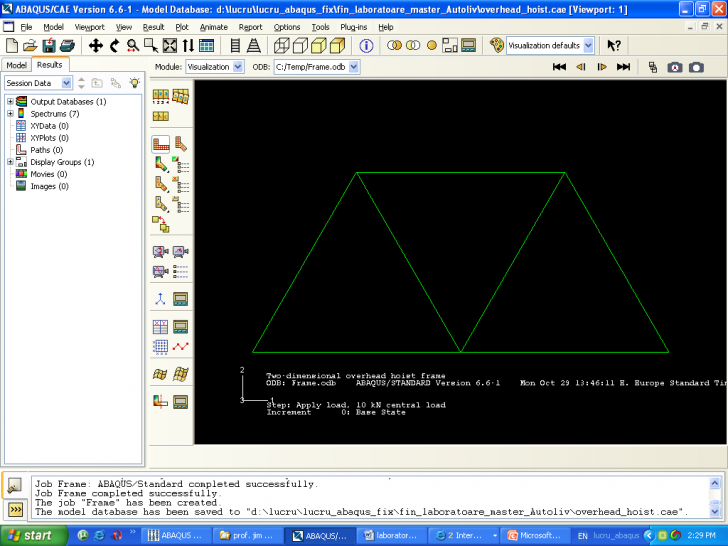Switch to the Model tab
This screenshot has height=546, width=728.
pos(16,65)
